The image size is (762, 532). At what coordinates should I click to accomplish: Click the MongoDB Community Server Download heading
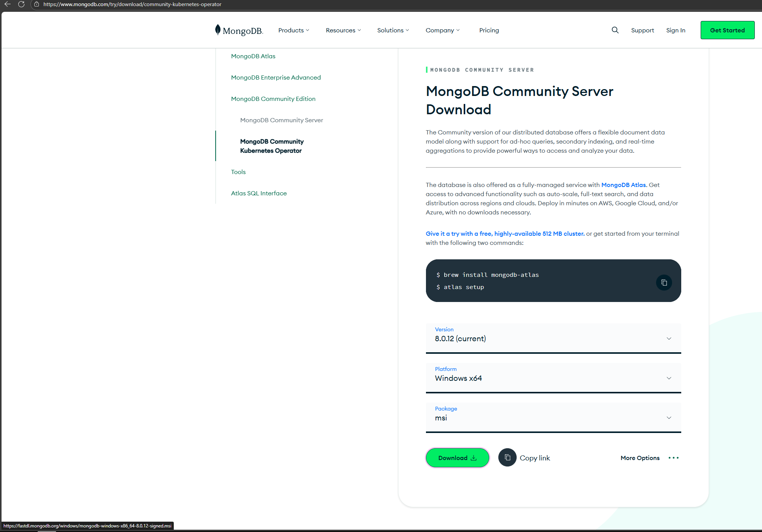click(x=519, y=100)
